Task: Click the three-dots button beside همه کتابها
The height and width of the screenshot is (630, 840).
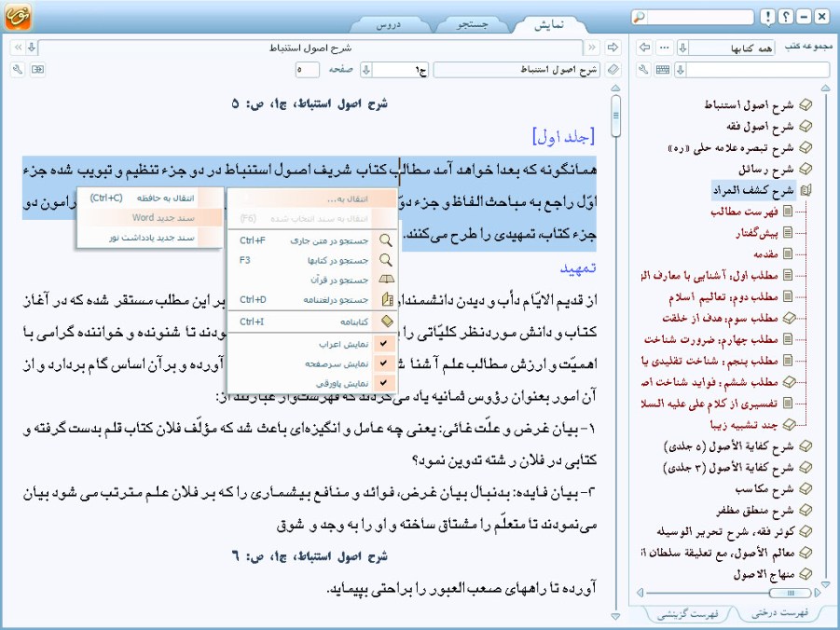Action: pos(665,48)
